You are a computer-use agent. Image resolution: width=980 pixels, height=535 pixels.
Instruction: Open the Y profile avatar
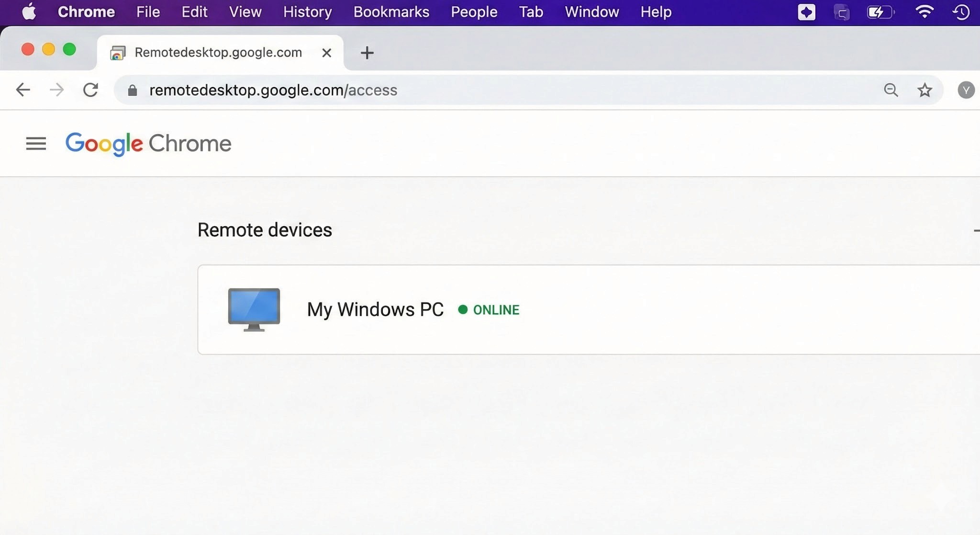click(x=966, y=90)
